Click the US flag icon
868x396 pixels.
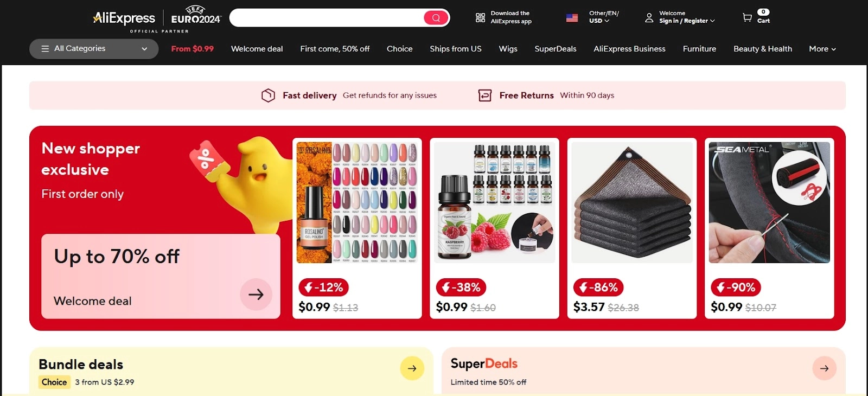coord(572,18)
